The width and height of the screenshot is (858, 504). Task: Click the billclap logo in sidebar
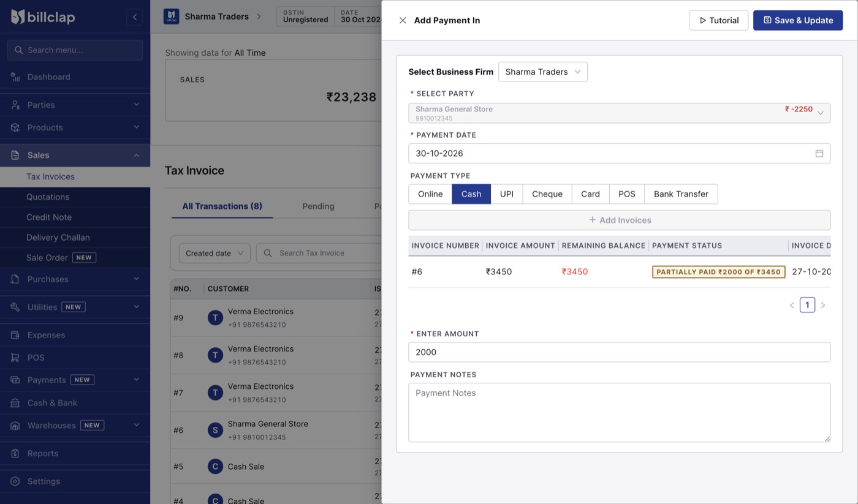point(43,17)
